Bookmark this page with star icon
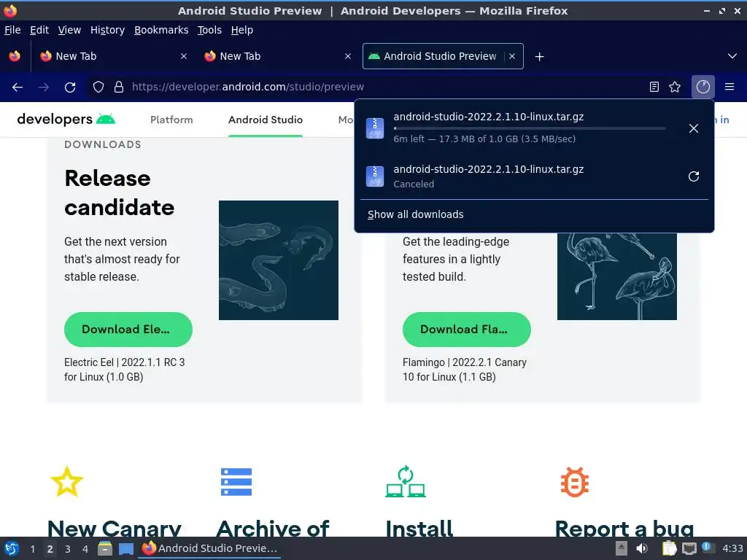 click(675, 87)
